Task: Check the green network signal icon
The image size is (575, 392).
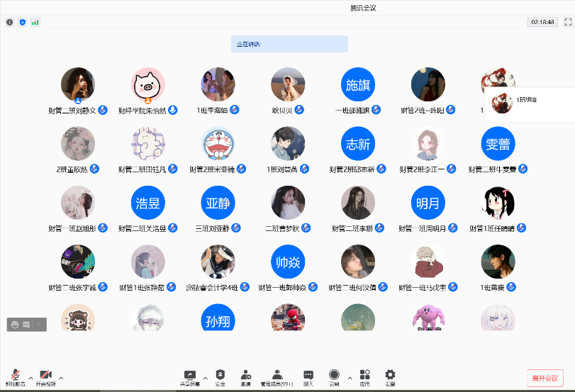Action: 35,22
